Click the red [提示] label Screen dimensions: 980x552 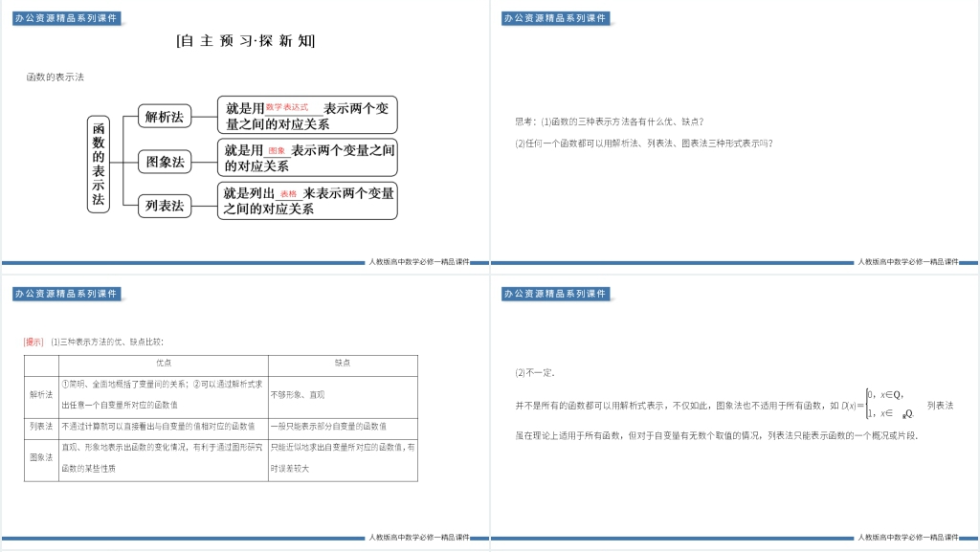[x=33, y=342]
